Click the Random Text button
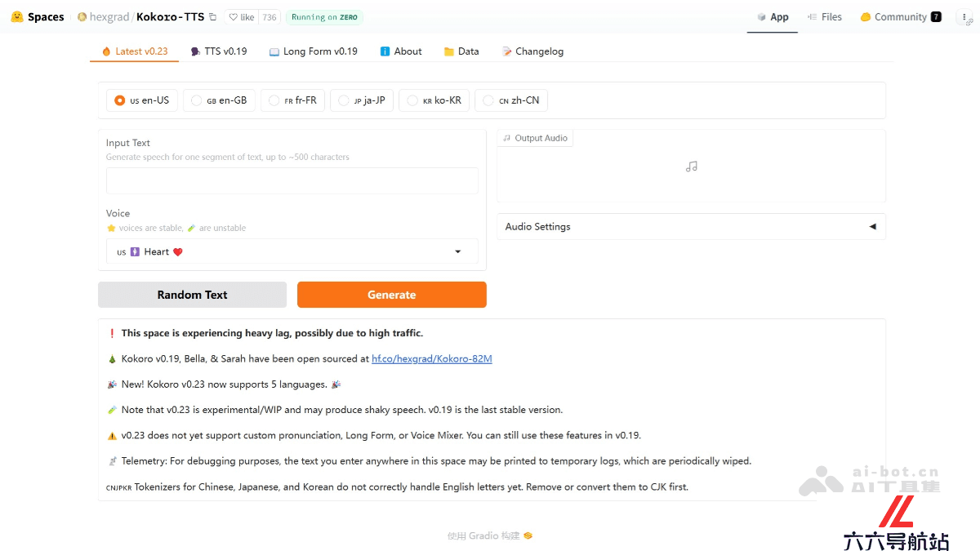 click(192, 295)
